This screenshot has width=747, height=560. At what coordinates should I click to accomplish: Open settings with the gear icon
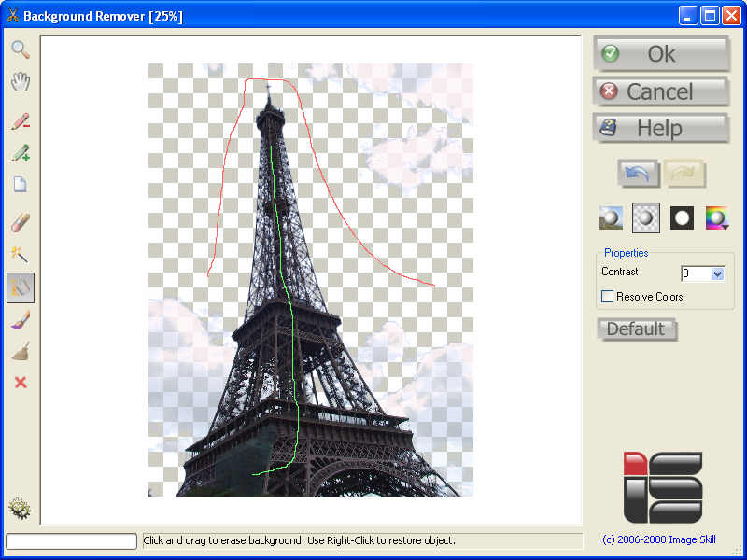(x=21, y=509)
